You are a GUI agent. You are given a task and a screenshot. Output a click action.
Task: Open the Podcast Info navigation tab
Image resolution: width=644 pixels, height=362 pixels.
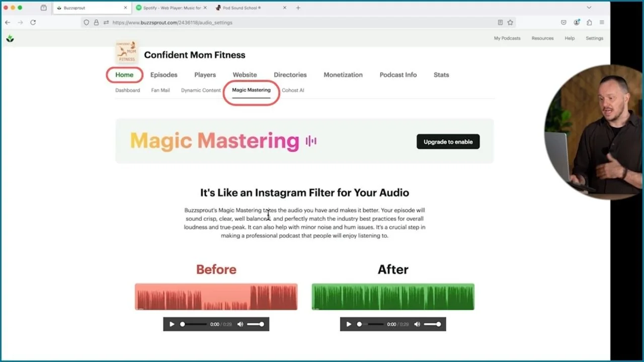pos(398,75)
